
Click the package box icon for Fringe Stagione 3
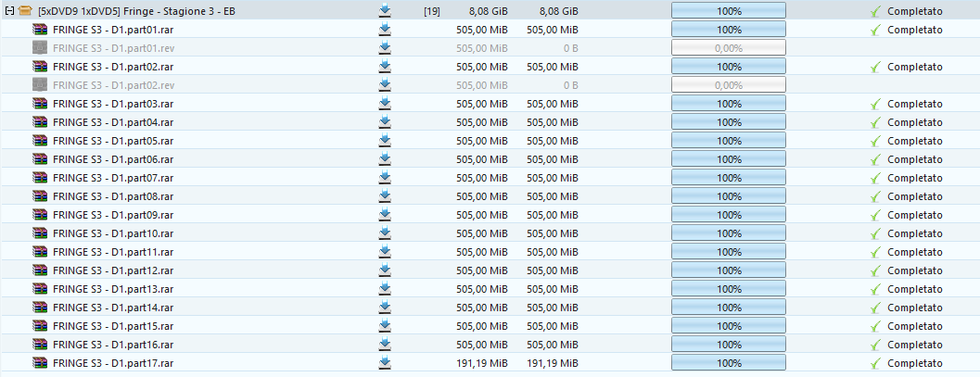click(25, 10)
